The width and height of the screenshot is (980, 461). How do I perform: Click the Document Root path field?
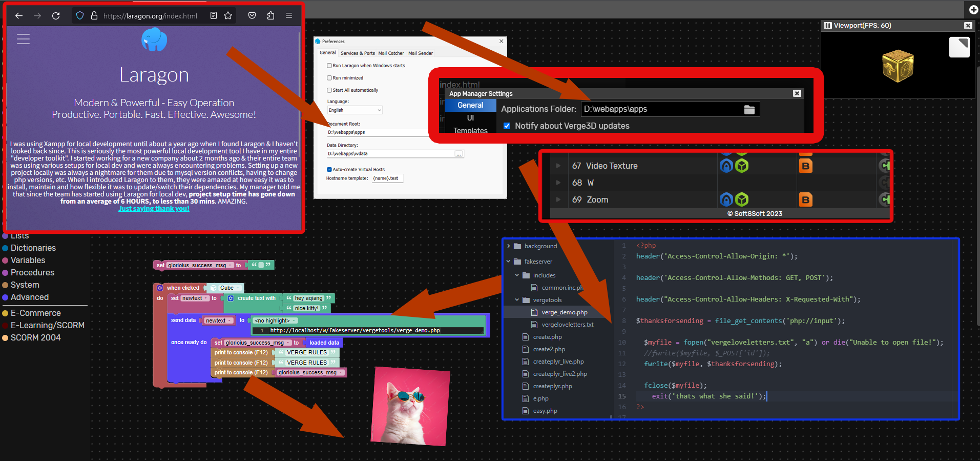[x=378, y=132]
